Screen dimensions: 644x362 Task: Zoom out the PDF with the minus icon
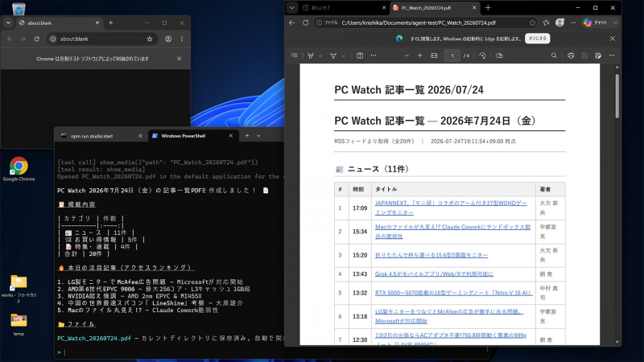pyautogui.click(x=407, y=56)
